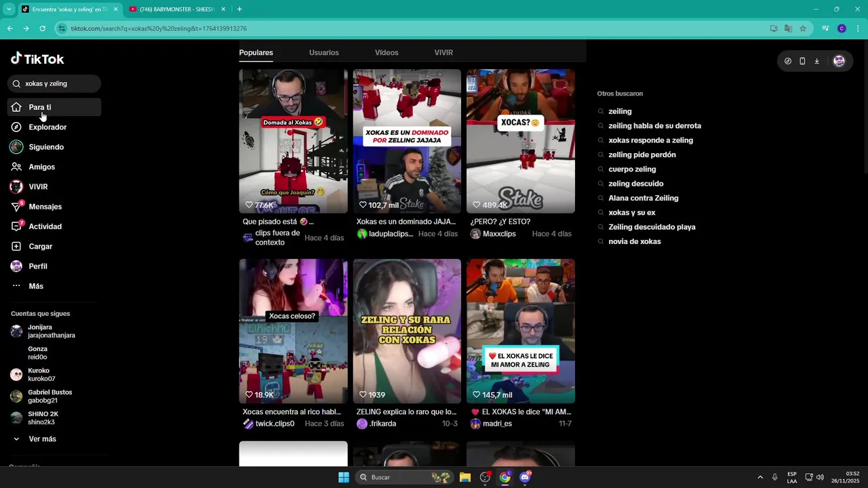868x488 pixels.
Task: Click 'Xocas encuentra al rico habl...' title
Action: (x=292, y=411)
